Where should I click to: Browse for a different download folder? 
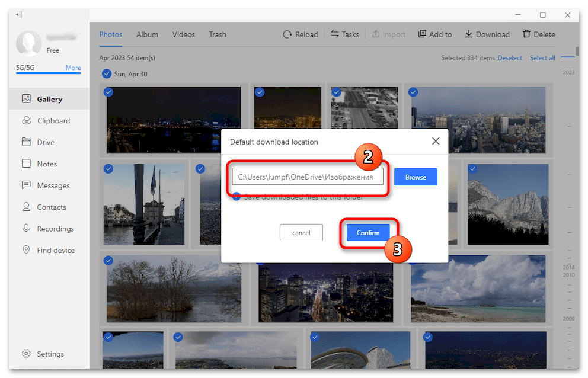click(416, 177)
